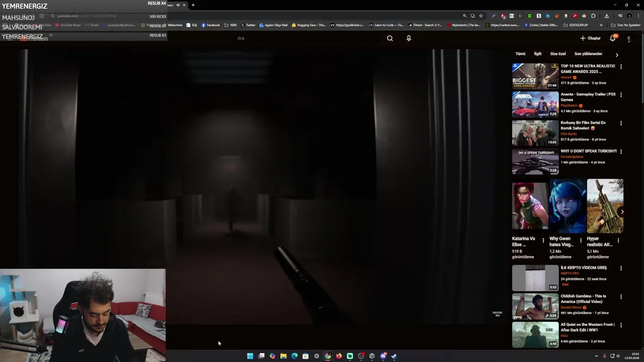Show next Shorts with the shelf arrow

click(622, 212)
